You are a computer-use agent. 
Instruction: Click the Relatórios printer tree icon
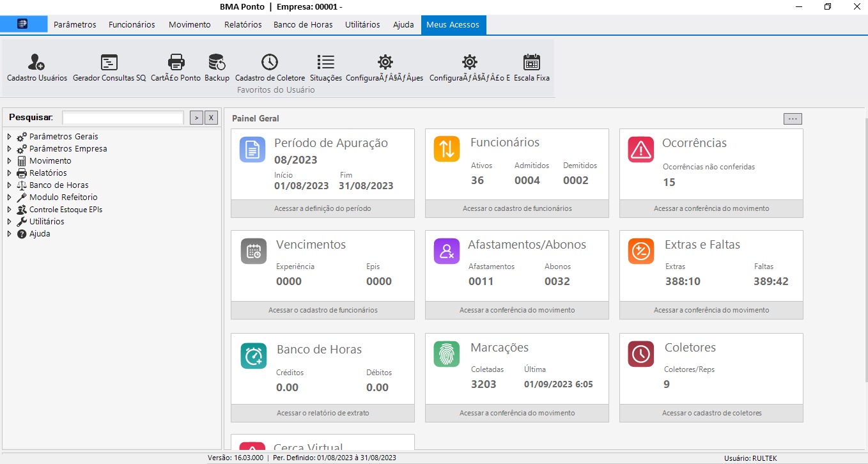(22, 173)
